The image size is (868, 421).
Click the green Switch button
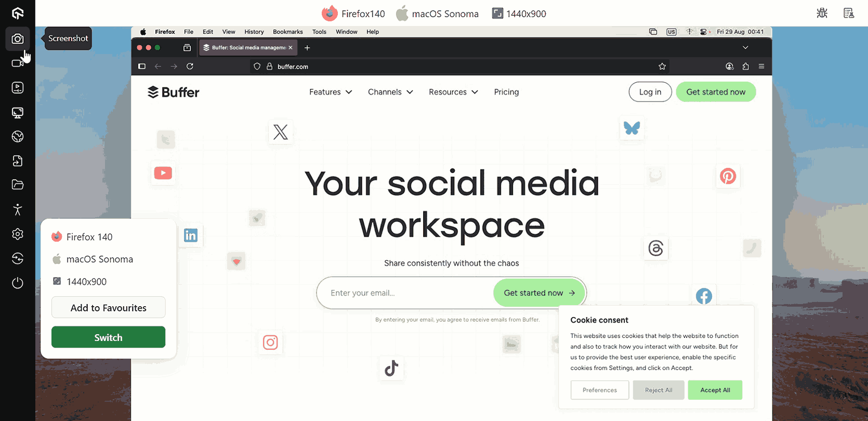tap(109, 337)
